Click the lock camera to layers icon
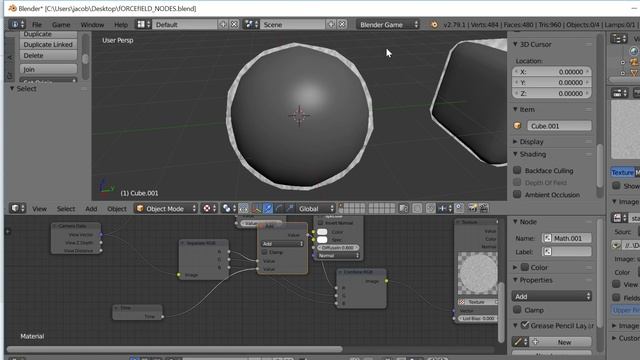The height and width of the screenshot is (360, 640). [x=403, y=209]
